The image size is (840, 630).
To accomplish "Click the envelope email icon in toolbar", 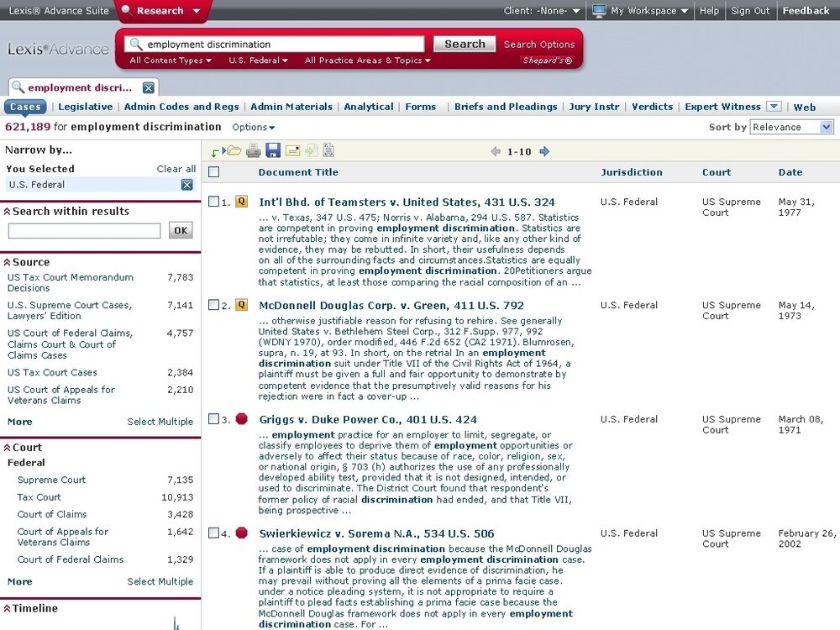I will (293, 151).
